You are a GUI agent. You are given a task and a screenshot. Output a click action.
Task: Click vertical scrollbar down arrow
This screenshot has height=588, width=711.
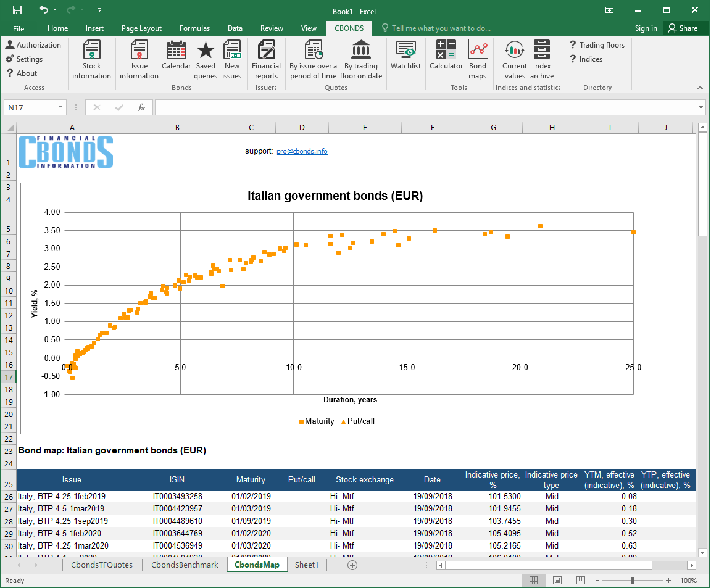702,552
